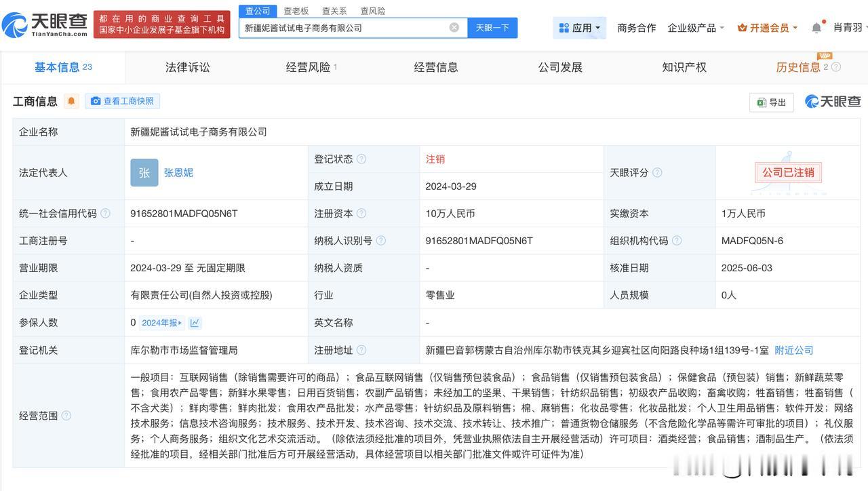The width and height of the screenshot is (868, 491).
Task: Click the TianYanCha logo in header
Action: pos(45,25)
